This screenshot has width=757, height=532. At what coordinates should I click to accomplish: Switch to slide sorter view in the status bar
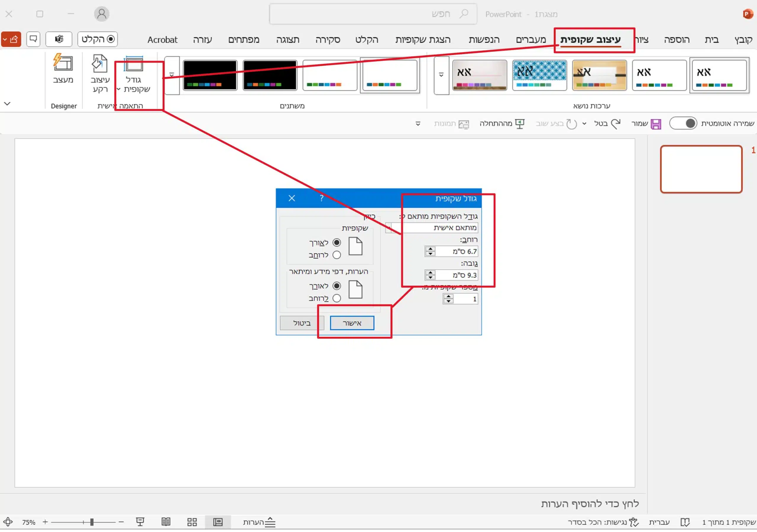tap(192, 522)
